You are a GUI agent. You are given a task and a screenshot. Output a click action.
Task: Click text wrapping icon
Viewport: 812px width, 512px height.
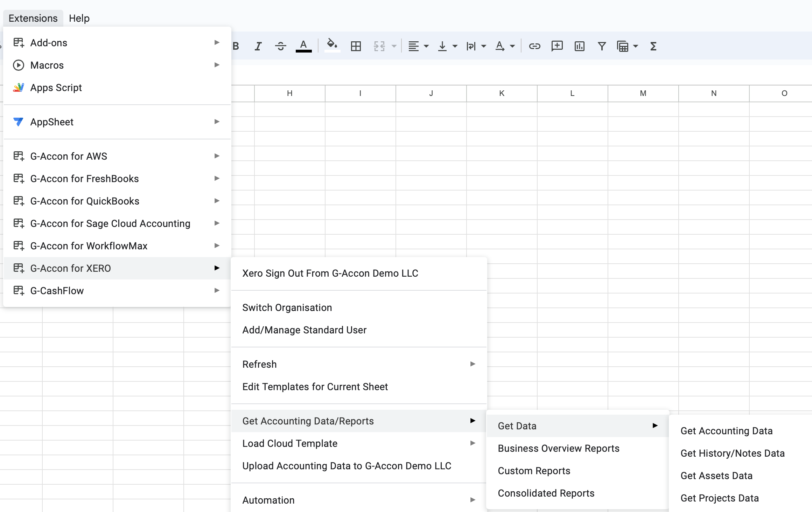tap(471, 46)
